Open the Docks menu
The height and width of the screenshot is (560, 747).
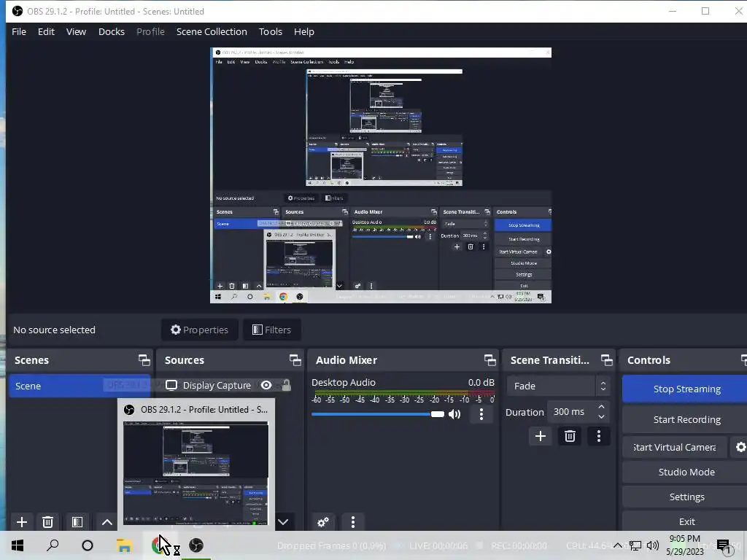tap(112, 31)
